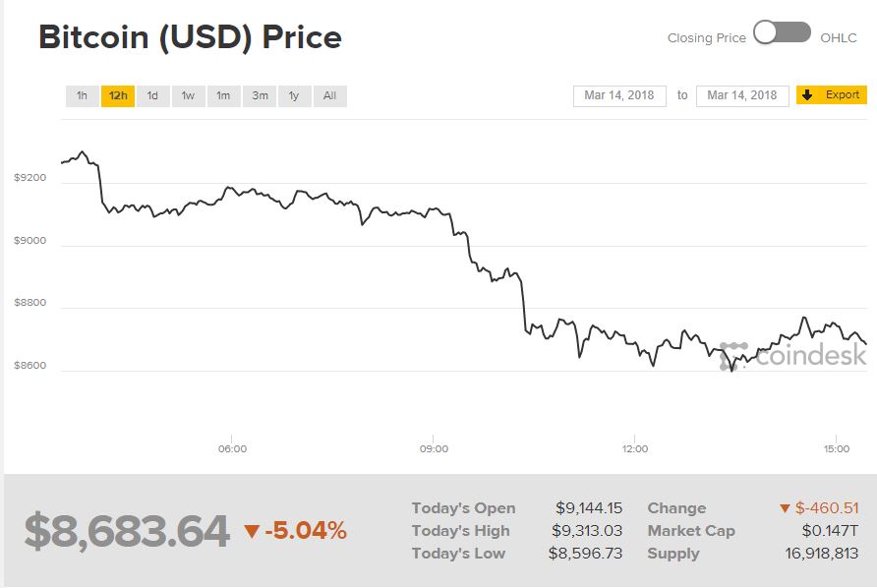Select the 1h time range
The image size is (877, 588).
[83, 96]
